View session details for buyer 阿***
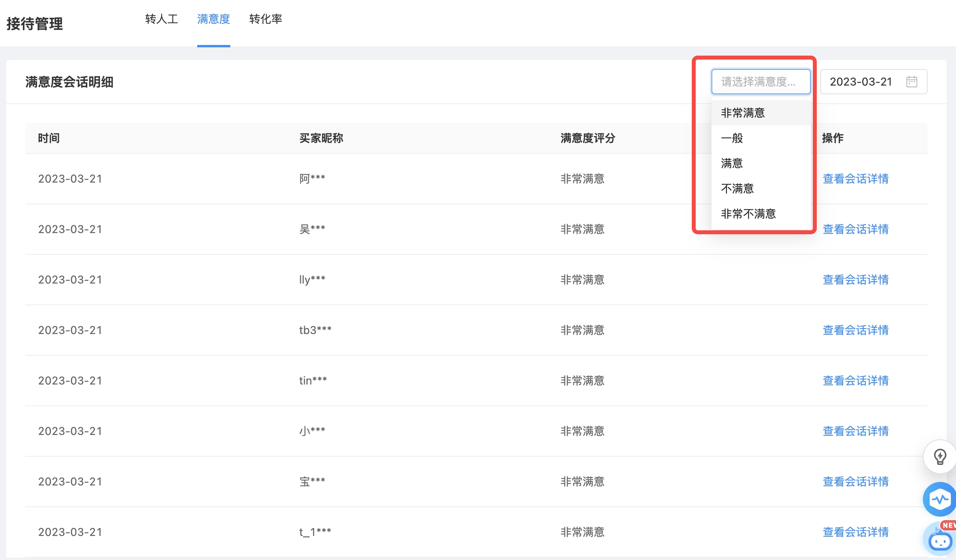 coord(855,179)
